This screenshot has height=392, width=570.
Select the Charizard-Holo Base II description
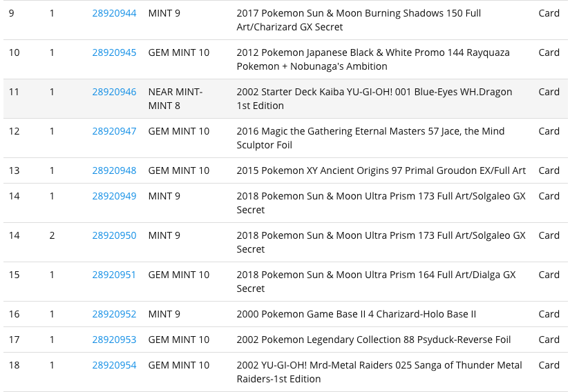357,314
